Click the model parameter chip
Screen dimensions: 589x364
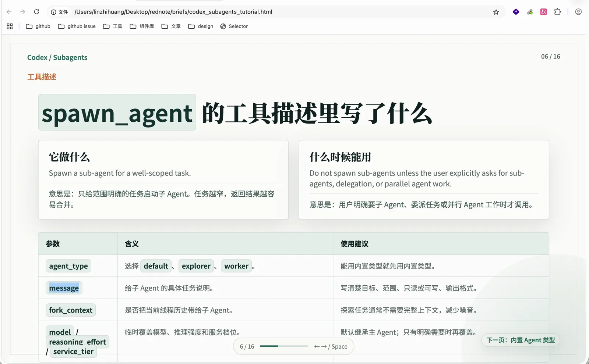tap(60, 332)
